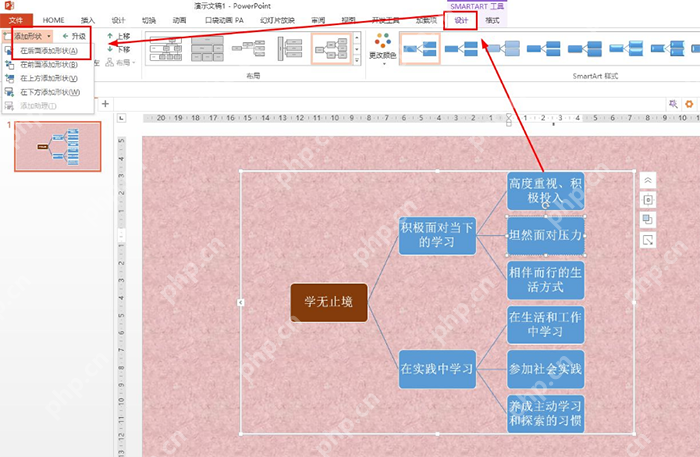The image size is (700, 457).
Task: Select 在前面添加形状(B) menu item
Action: click(48, 65)
